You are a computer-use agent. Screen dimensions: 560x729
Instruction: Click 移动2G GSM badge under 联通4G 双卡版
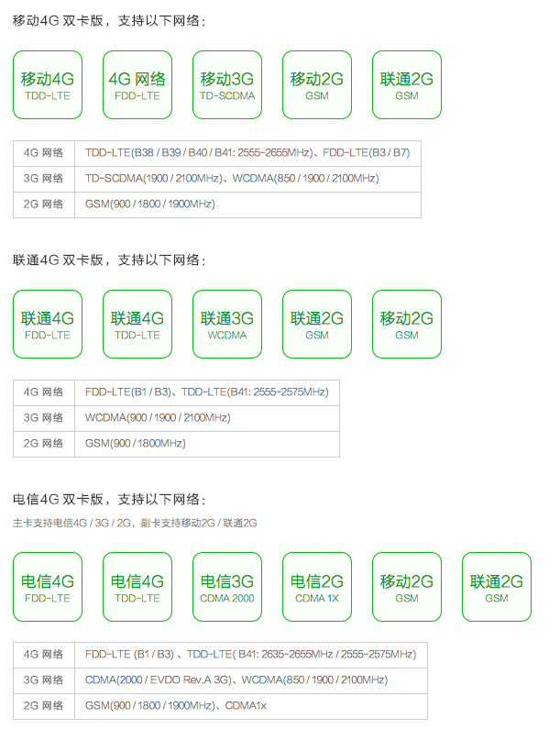(407, 324)
